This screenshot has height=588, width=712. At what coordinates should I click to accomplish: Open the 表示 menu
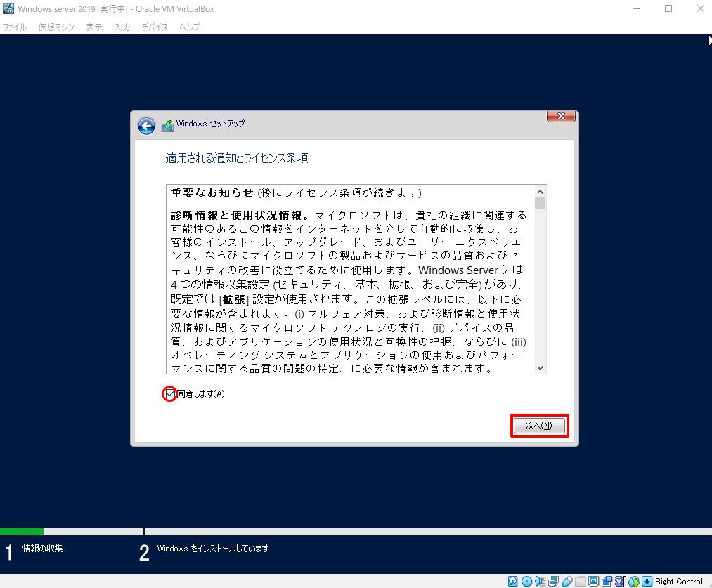pos(94,27)
